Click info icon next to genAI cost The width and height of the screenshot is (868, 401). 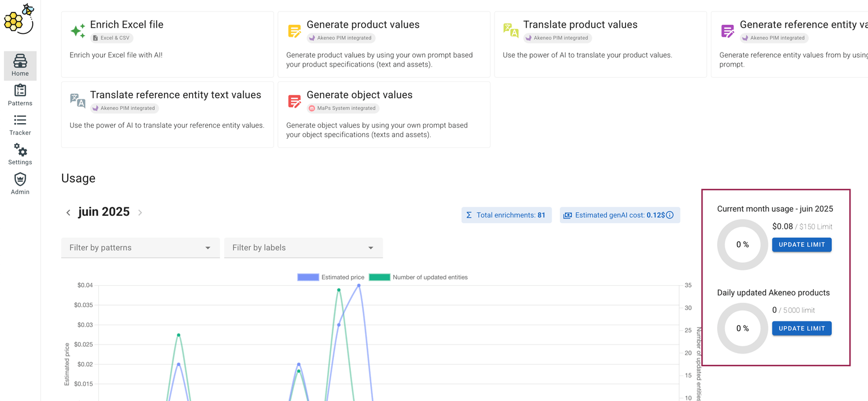pos(670,215)
